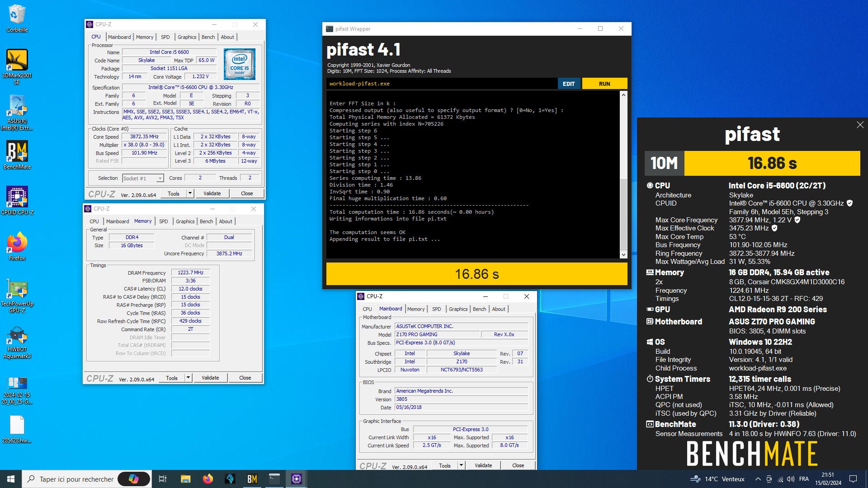Click the 16.86 s score in BenchMate panel
This screenshot has width=868, height=488.
pos(772,163)
